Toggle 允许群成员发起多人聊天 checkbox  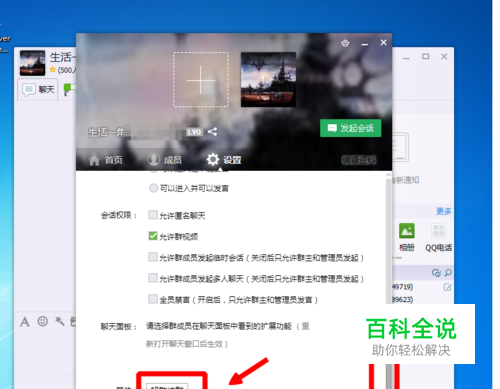(x=153, y=278)
